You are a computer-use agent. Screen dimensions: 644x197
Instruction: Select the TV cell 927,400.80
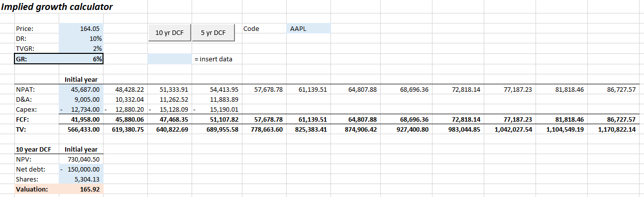406,129
